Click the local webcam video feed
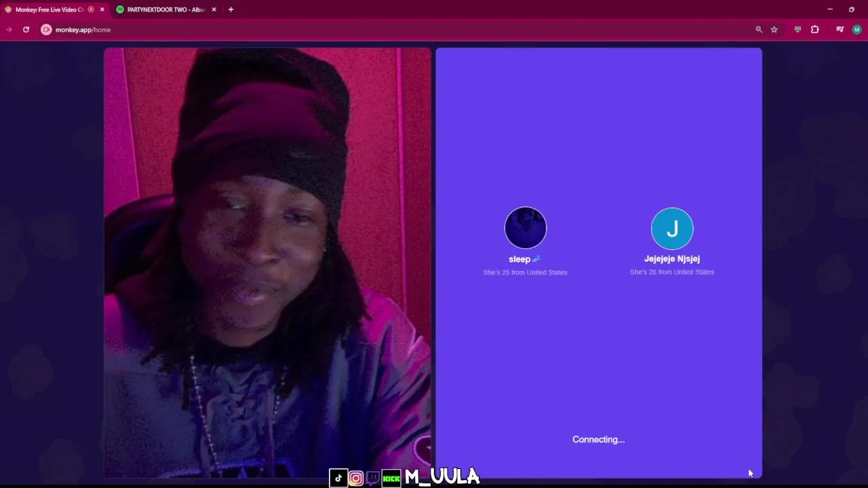The width and height of the screenshot is (868, 488). (267, 263)
